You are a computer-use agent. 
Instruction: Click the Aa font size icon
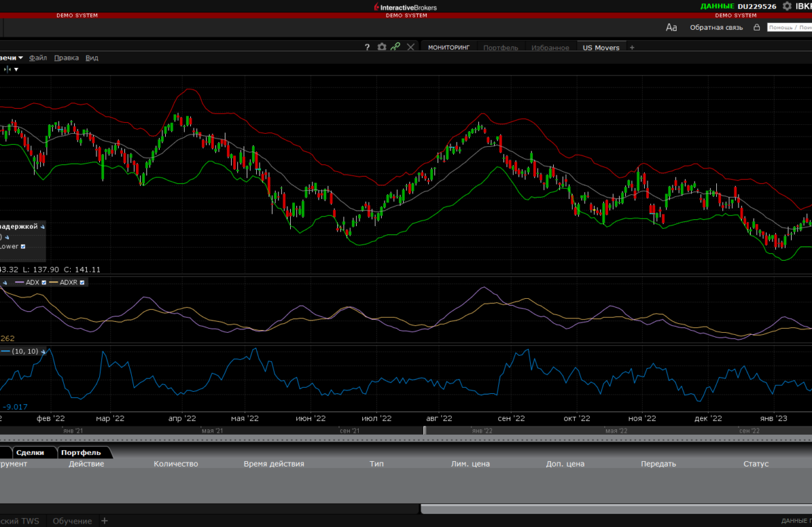[671, 28]
